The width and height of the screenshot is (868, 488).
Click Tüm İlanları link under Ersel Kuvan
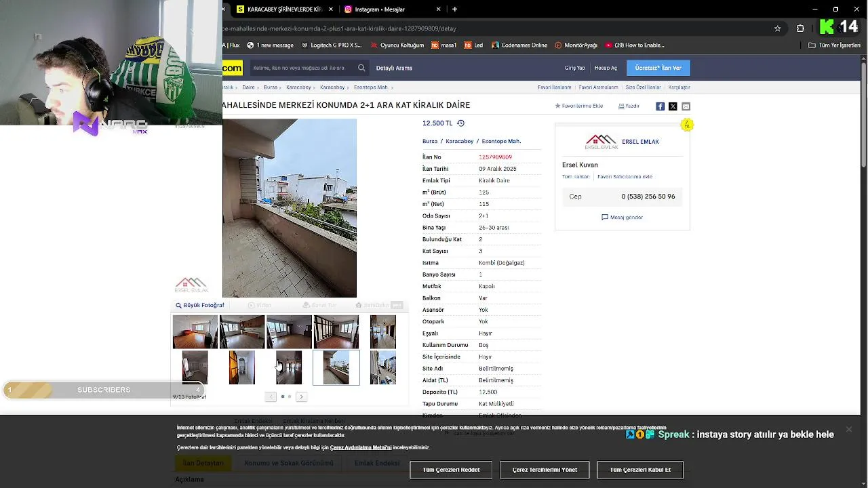(576, 177)
